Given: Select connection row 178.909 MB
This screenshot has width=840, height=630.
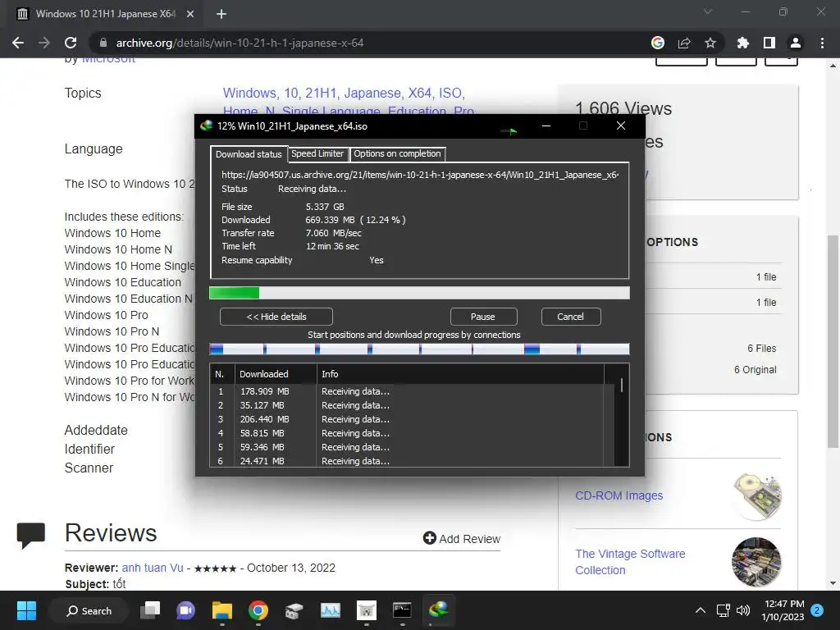Looking at the screenshot, I should 412,391.
